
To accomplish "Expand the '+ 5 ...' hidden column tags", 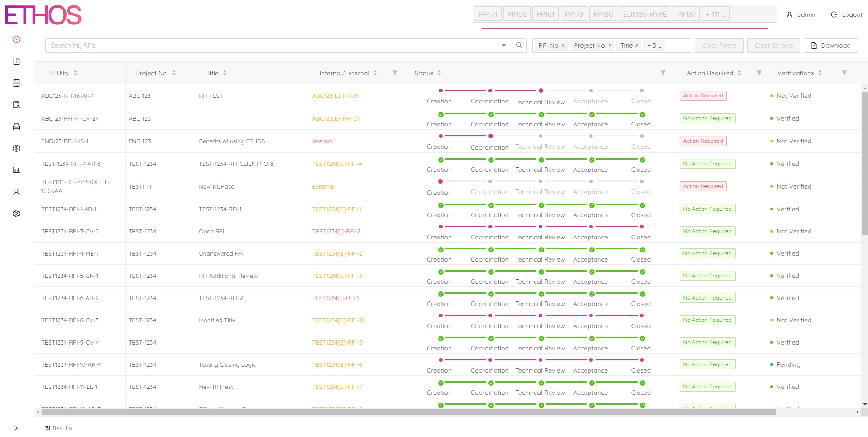I will click(654, 45).
